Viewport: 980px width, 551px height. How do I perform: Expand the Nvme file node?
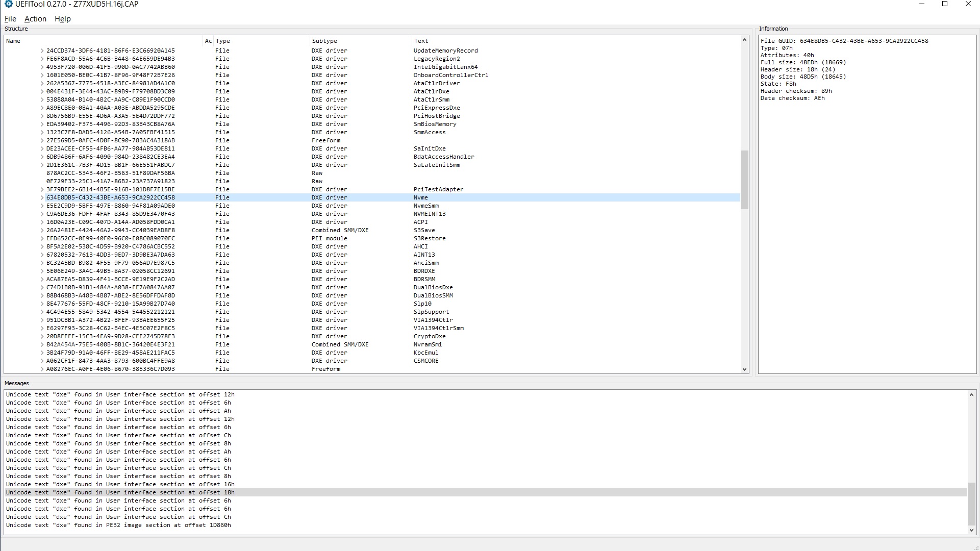point(42,197)
